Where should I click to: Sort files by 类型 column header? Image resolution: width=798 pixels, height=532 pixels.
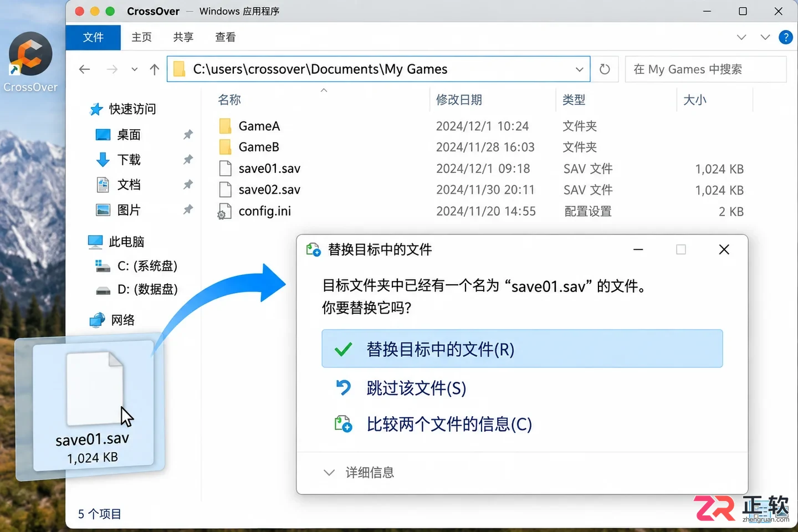pos(574,100)
